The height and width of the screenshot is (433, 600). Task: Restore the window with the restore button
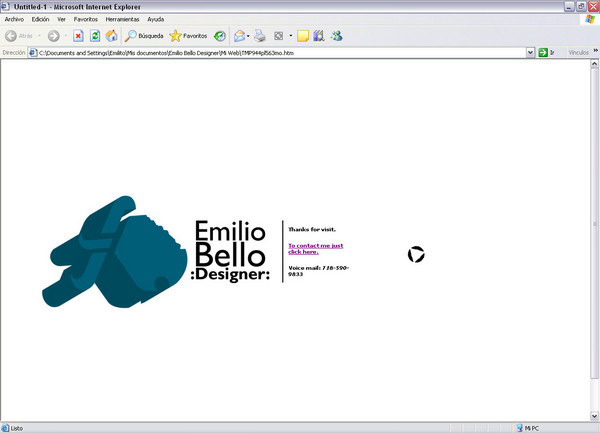pyautogui.click(x=581, y=7)
